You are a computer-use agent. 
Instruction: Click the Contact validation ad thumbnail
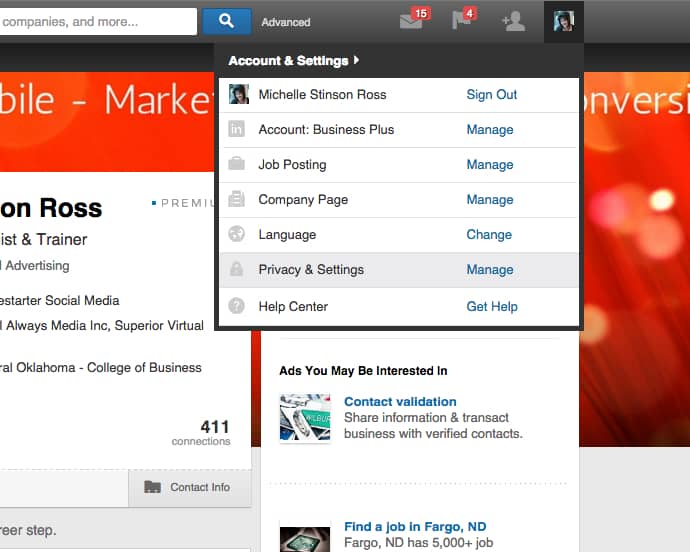pyautogui.click(x=305, y=417)
